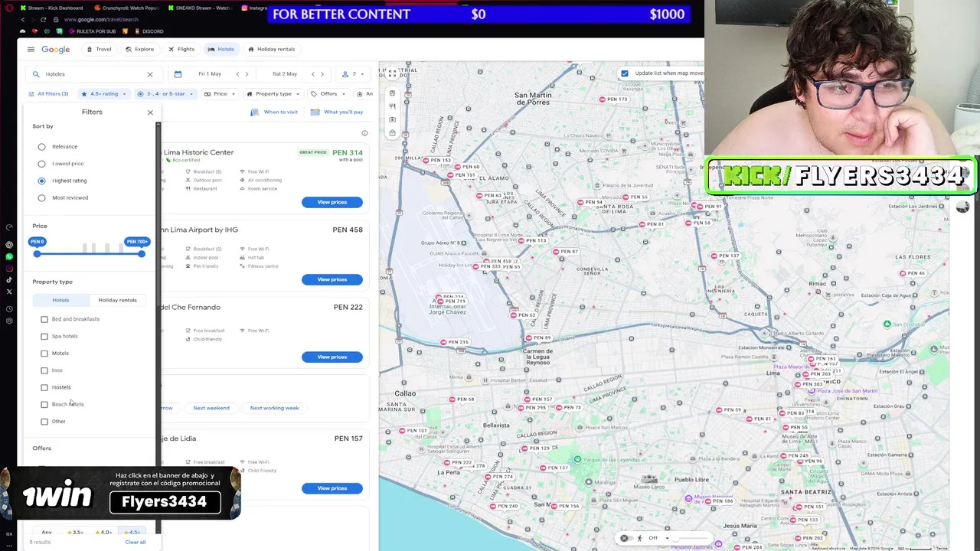
Task: Check the Beach hotels box
Action: [44, 404]
